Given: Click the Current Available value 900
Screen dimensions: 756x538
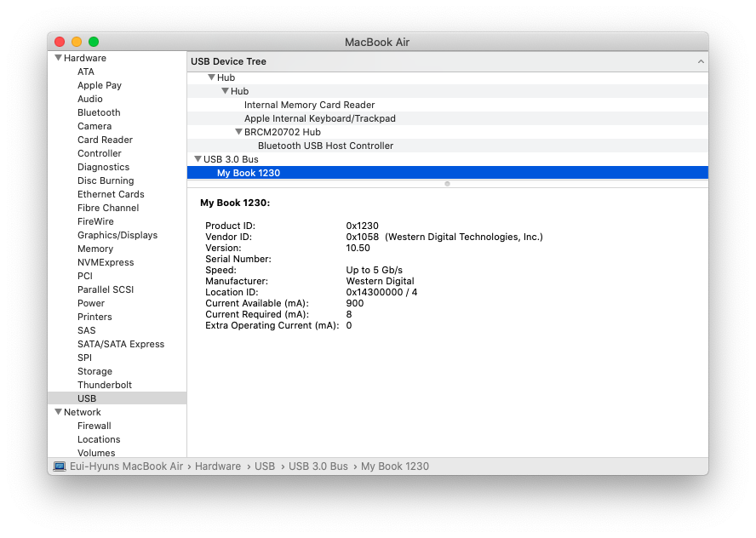Looking at the screenshot, I should coord(355,303).
